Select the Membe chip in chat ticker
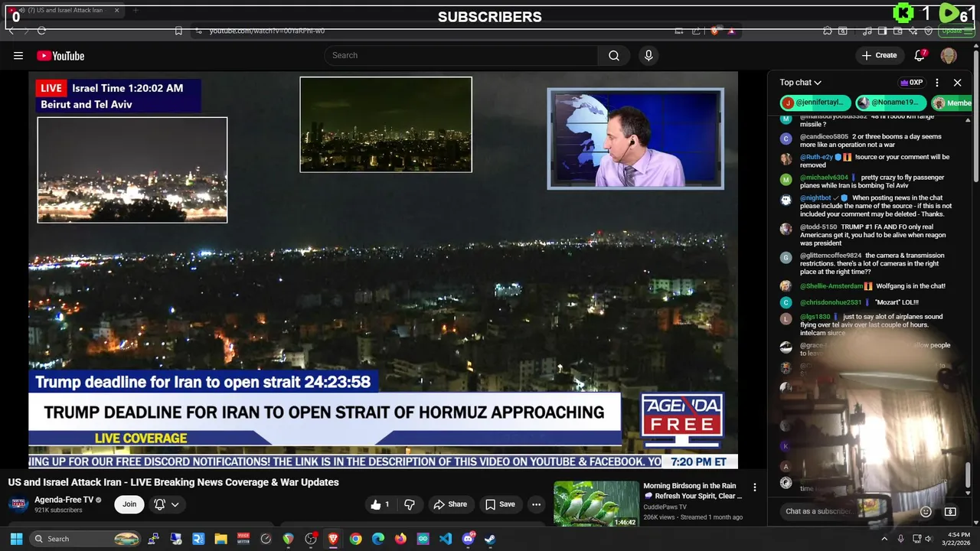Screen dimensions: 980x551 [x=952, y=103]
